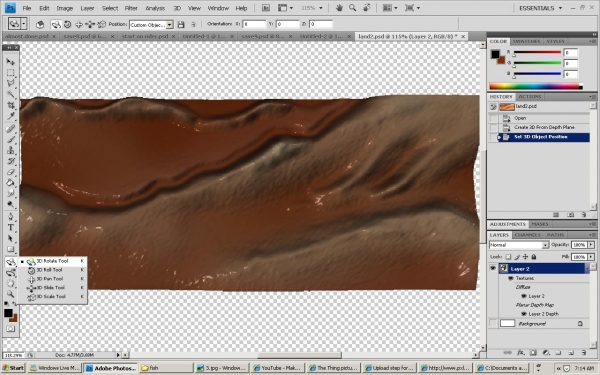Click Slide the 3D object options icon
Screen dimensions: 600x375
(x=90, y=24)
